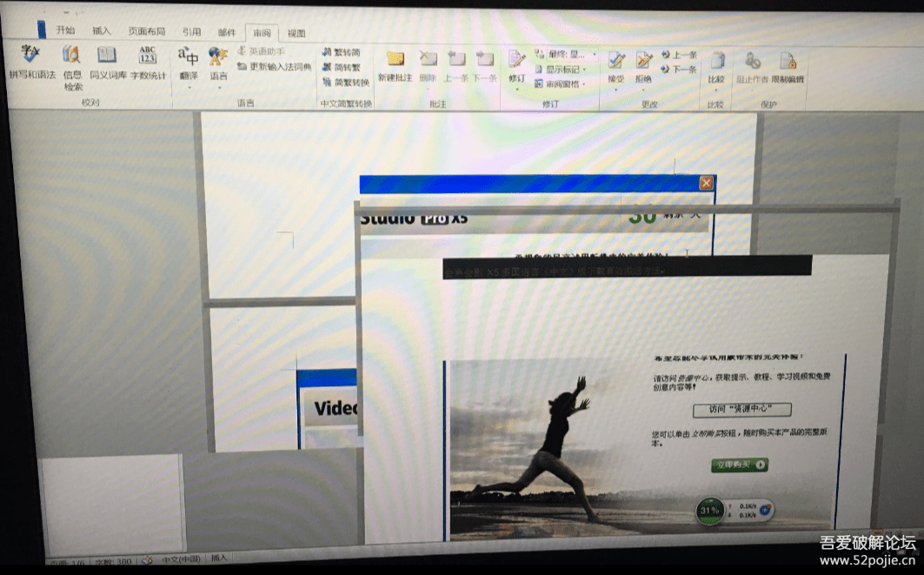Open the Thesaurus (同义词库)

[107, 63]
